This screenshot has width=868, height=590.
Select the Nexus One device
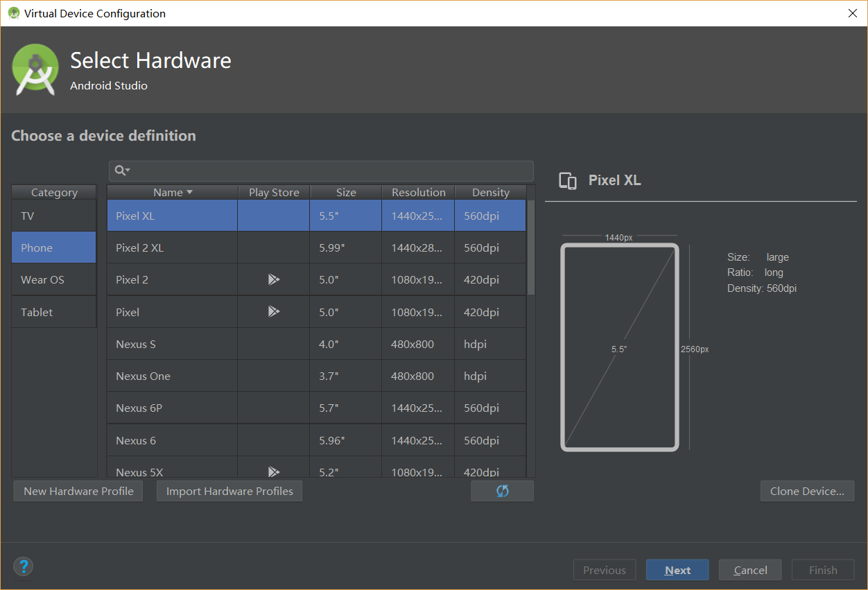pyautogui.click(x=143, y=376)
